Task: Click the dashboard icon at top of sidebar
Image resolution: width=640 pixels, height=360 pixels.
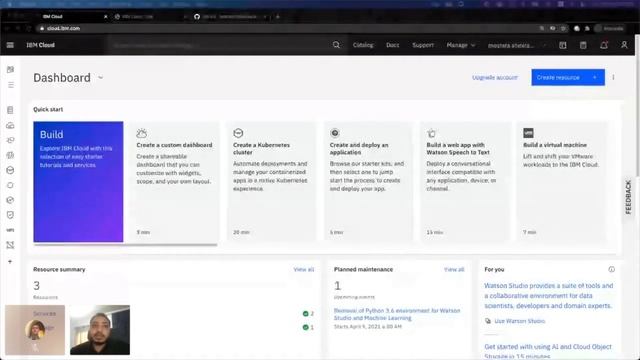Action: coord(11,69)
